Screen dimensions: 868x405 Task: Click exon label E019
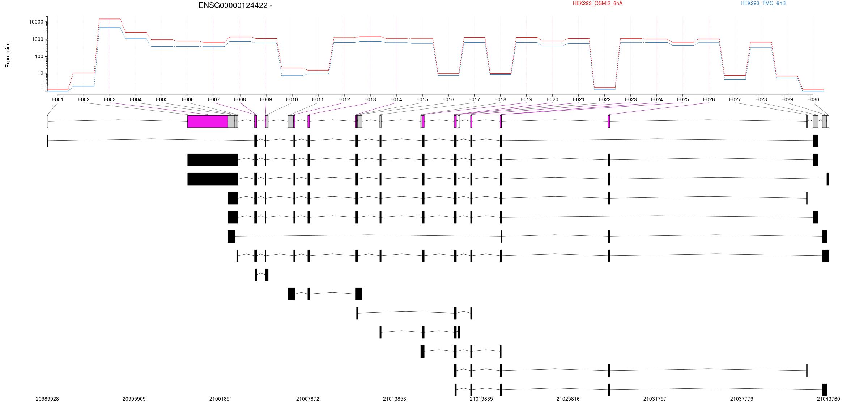coord(526,99)
